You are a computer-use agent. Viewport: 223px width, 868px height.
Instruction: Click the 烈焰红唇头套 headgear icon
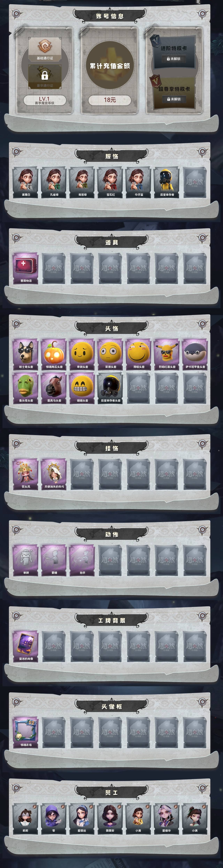pos(167,354)
